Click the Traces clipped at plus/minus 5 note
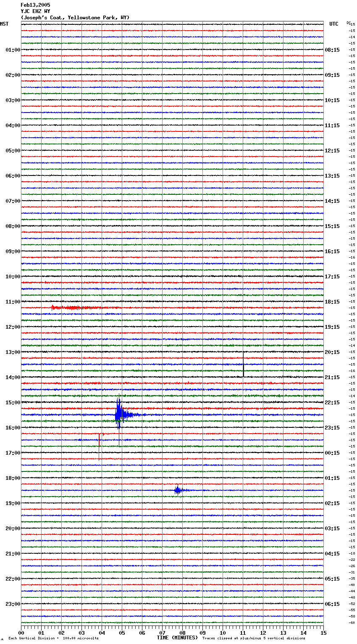Screen dimensions: 357x644 pos(254,638)
